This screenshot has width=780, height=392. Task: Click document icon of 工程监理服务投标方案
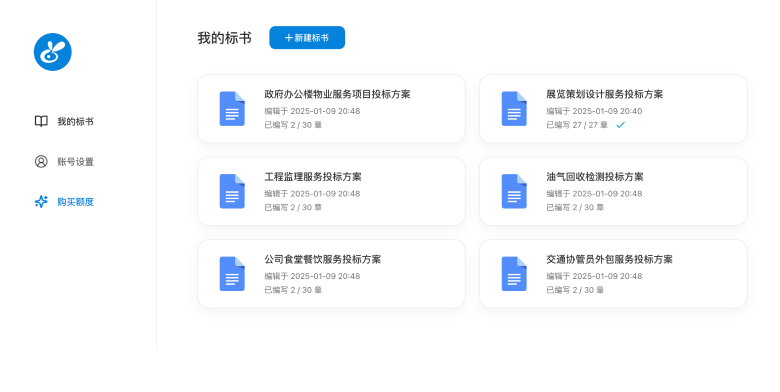tap(232, 191)
